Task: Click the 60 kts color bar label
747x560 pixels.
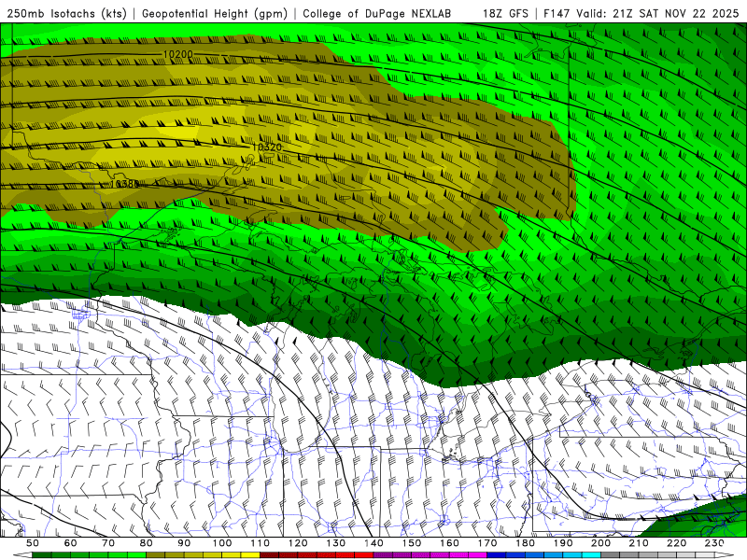Action: click(71, 543)
